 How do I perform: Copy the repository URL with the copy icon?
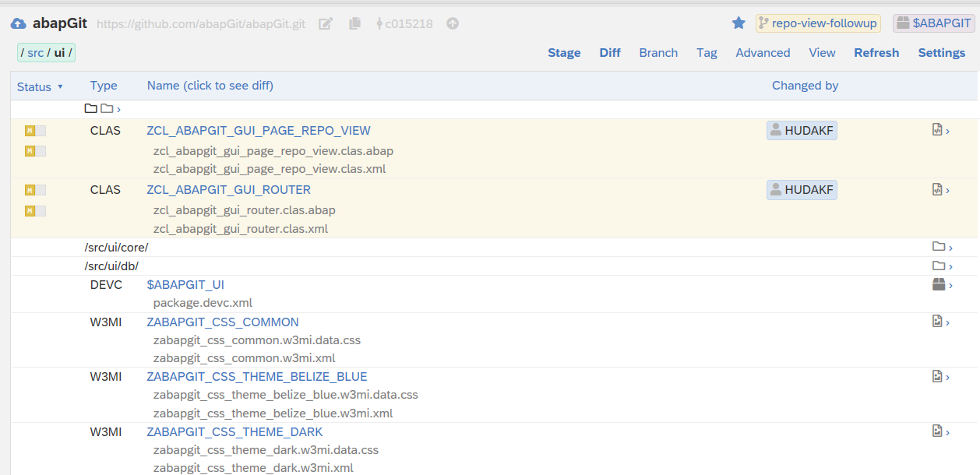354,24
